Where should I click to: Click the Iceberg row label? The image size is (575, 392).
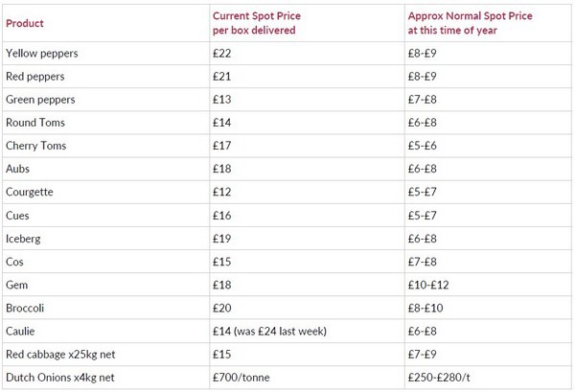(24, 238)
